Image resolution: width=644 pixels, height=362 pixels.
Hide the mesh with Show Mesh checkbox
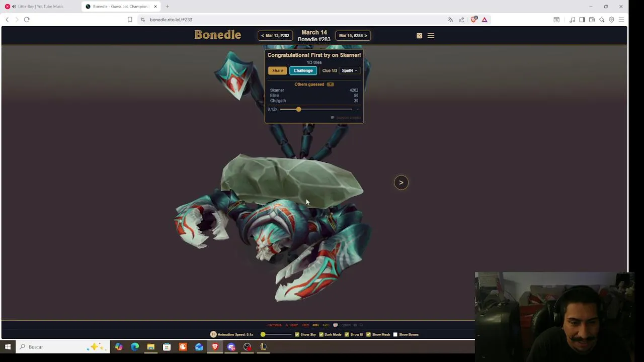(x=369, y=334)
